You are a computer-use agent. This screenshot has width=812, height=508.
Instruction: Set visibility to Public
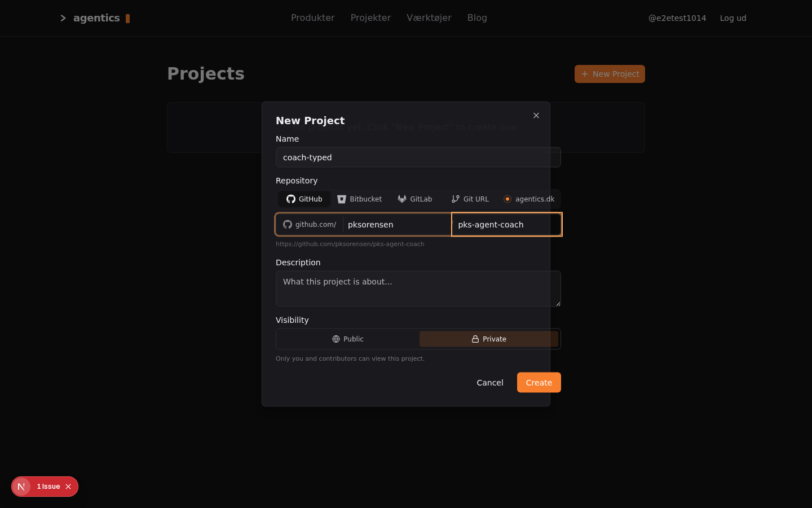click(348, 339)
